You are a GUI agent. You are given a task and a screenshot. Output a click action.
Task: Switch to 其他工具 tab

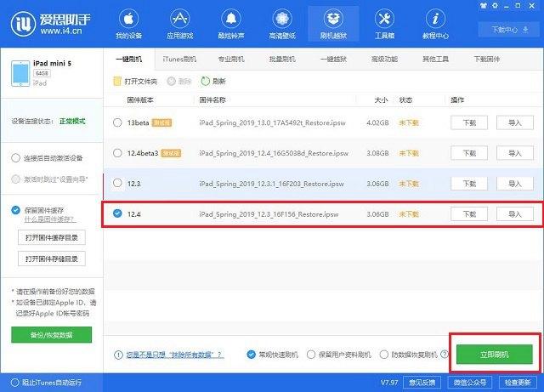[x=435, y=60]
